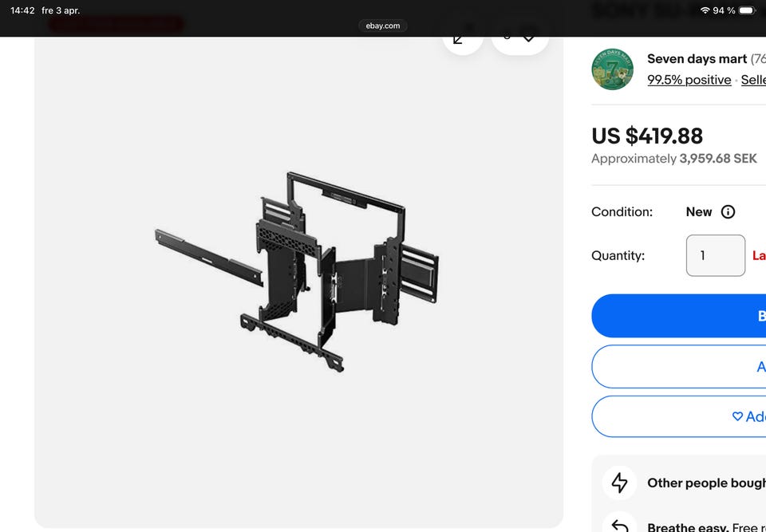Screen dimensions: 766x532
Task: View the 99.5% positive feedback link
Action: click(x=689, y=80)
